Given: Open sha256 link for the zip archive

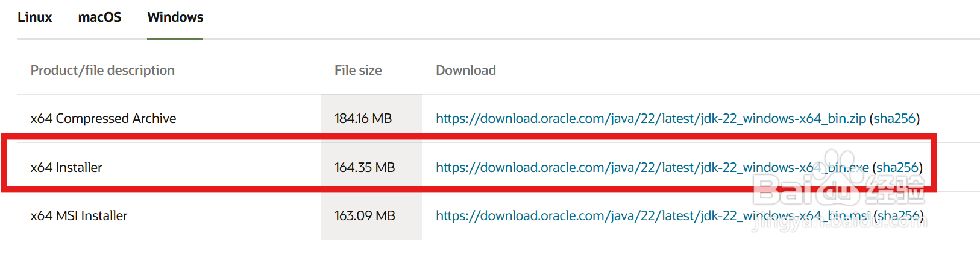Looking at the screenshot, I should click(x=894, y=119).
